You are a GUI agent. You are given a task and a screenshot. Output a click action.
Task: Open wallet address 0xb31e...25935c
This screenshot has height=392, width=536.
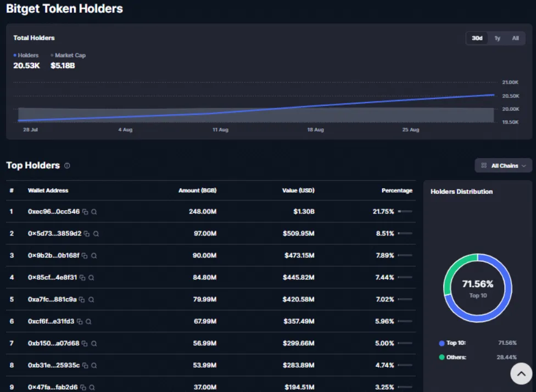point(54,365)
